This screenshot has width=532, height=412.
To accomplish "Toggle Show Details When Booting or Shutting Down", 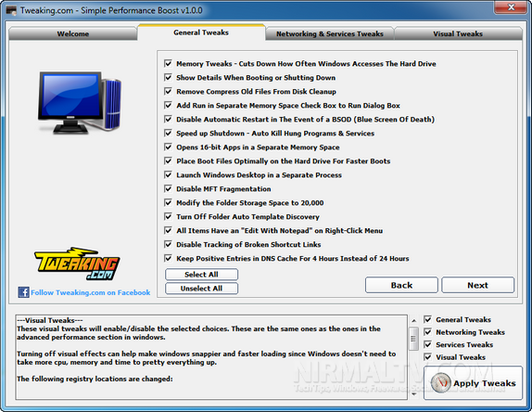I will tap(168, 77).
